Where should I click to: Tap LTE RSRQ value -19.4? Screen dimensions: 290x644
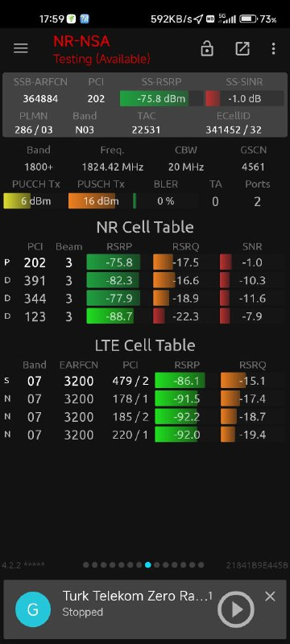tap(252, 435)
